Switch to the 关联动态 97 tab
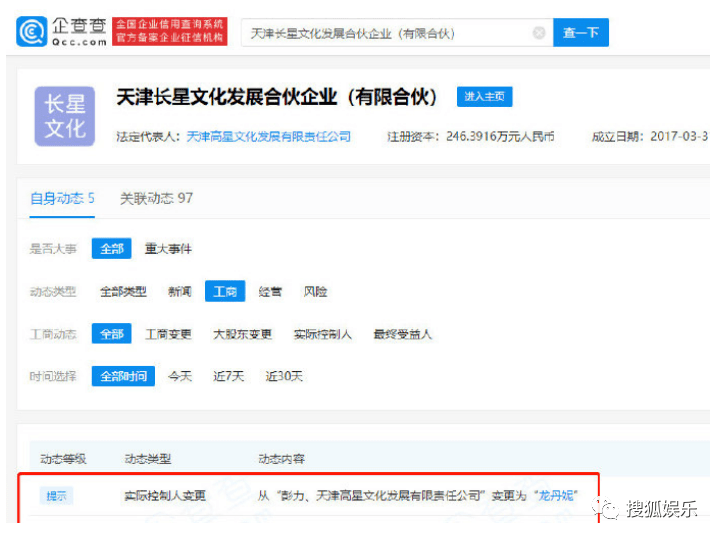721x541 pixels. coord(156,199)
